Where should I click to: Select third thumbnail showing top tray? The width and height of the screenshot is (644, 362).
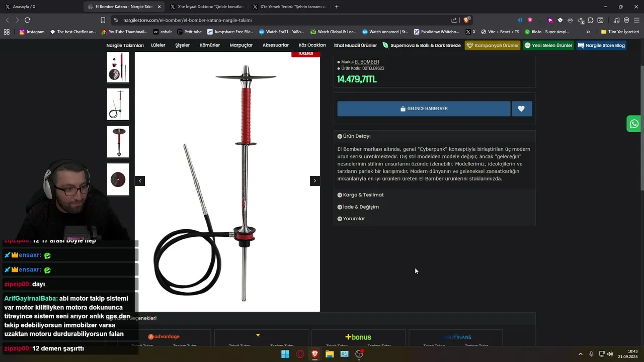click(118, 142)
